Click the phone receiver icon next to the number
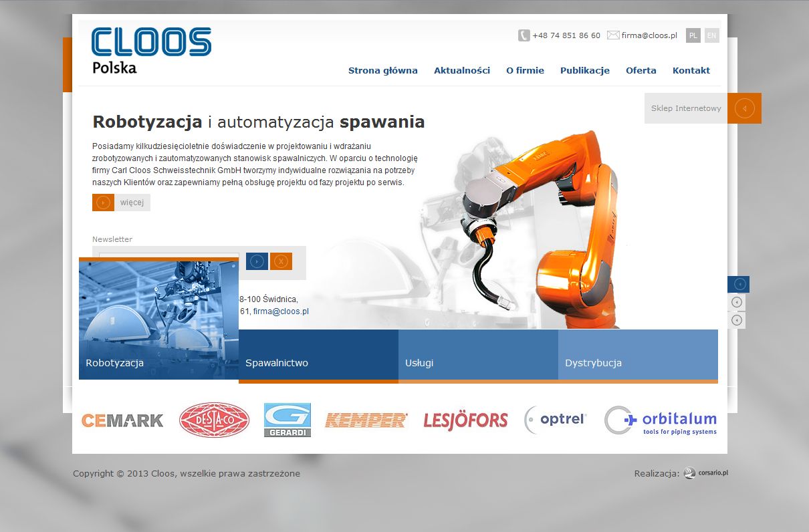 (x=524, y=35)
